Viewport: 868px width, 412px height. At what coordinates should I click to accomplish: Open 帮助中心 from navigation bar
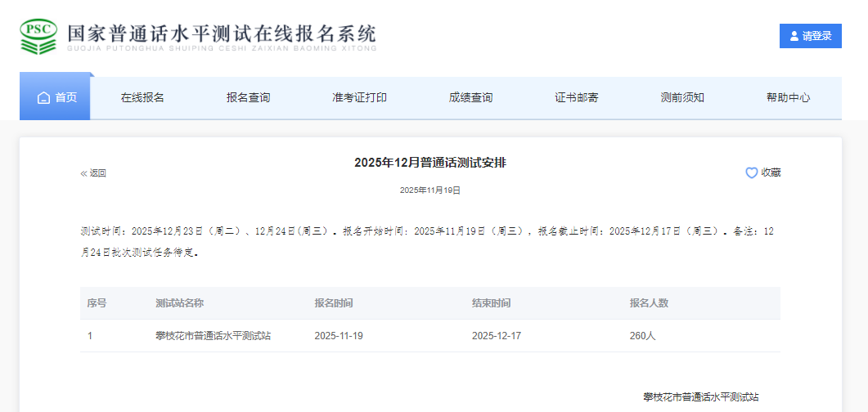click(x=788, y=98)
